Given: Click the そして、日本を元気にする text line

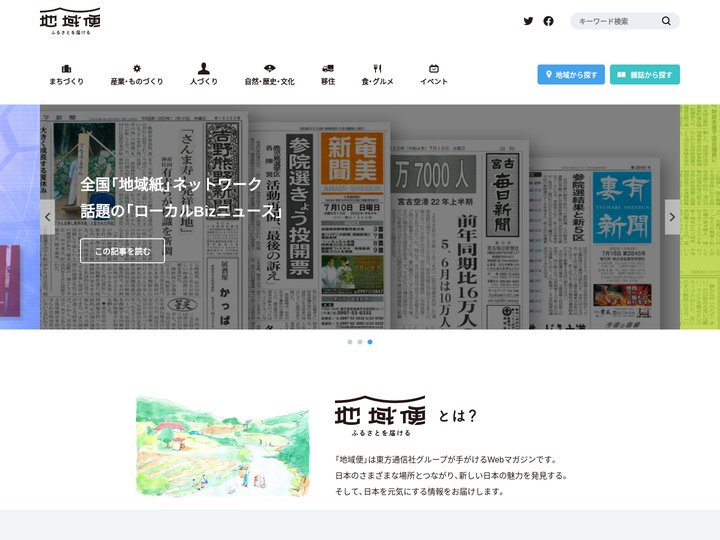Looking at the screenshot, I should tap(419, 491).
